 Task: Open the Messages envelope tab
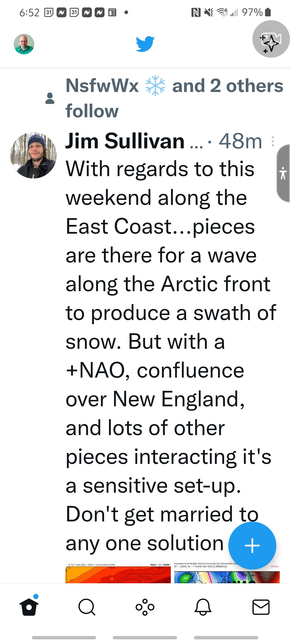pos(261,607)
